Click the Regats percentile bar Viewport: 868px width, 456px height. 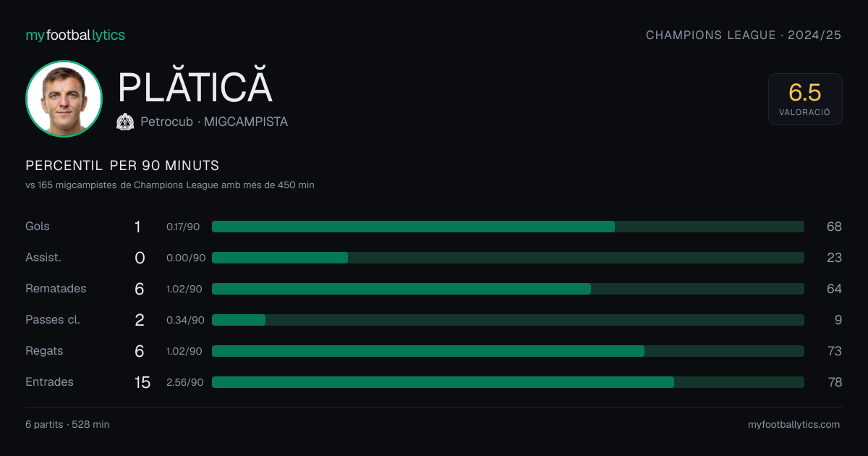click(508, 351)
